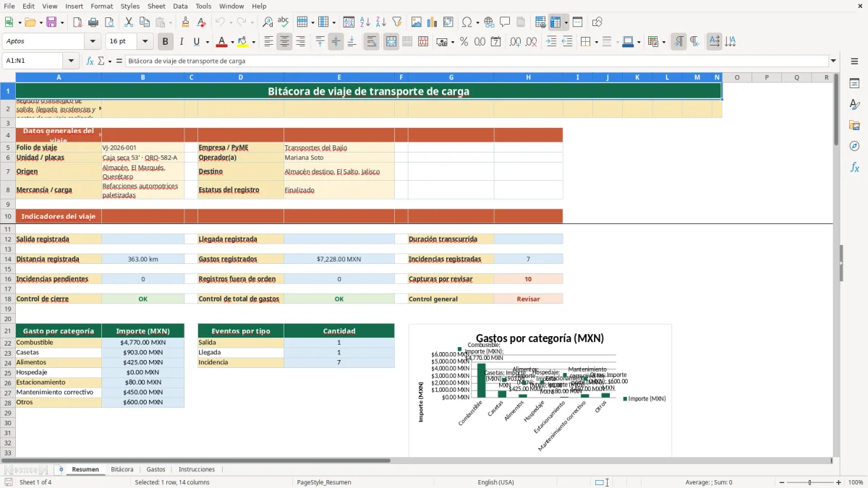The width and height of the screenshot is (868, 488).
Task: Toggle Wrap Text
Action: [x=371, y=42]
